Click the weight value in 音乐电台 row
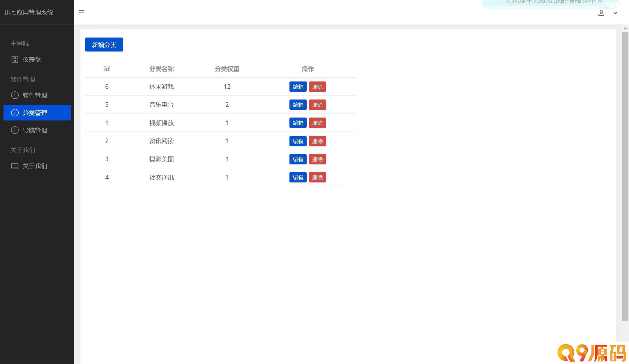The image size is (629, 364). 227,104
